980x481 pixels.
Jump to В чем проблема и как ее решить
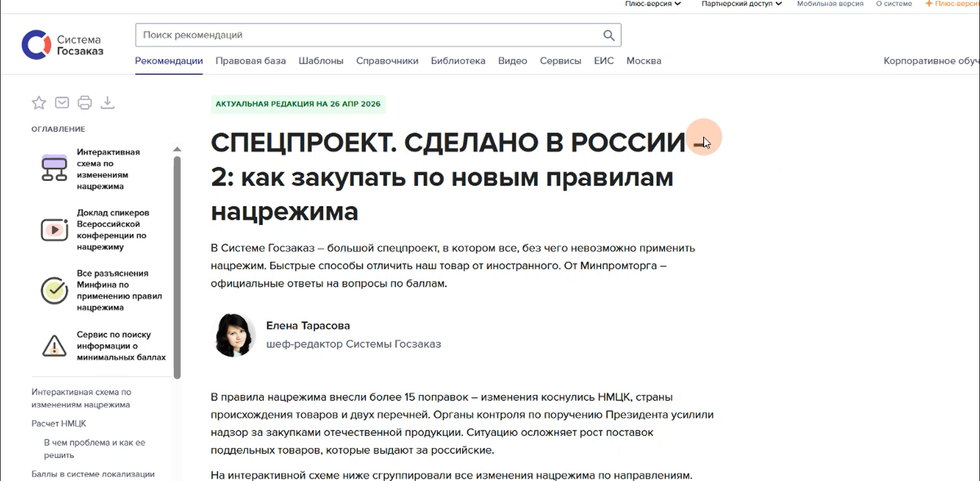(x=95, y=448)
